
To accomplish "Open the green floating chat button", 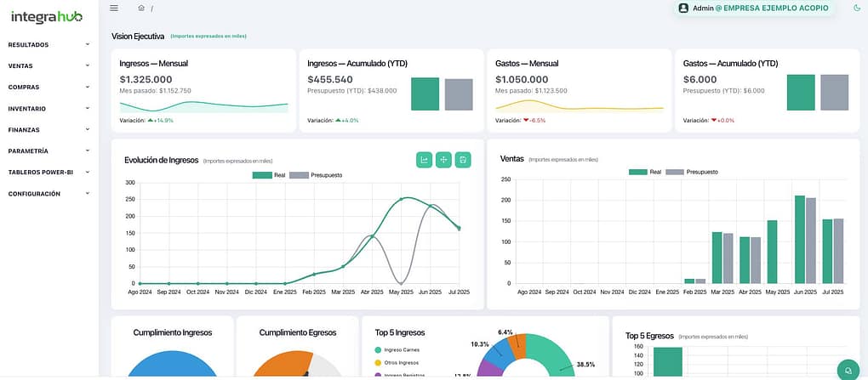I will tap(848, 370).
